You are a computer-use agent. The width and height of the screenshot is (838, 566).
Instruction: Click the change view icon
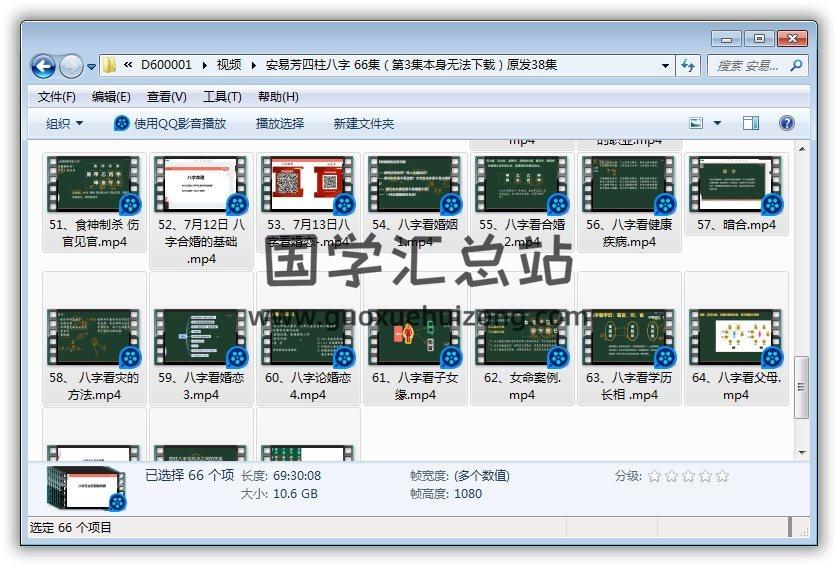tap(697, 123)
